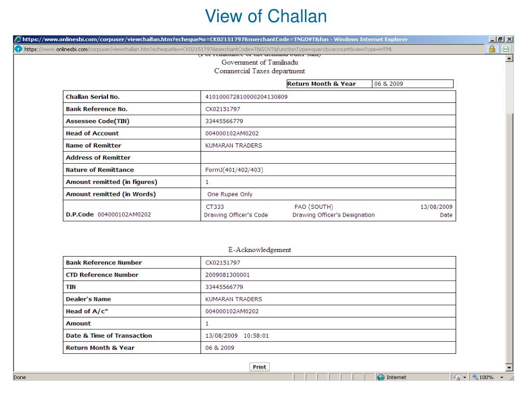This screenshot has height=399, width=532.
Task: Click the Internet Explorer title bar icon
Action: pyautogui.click(x=18, y=39)
